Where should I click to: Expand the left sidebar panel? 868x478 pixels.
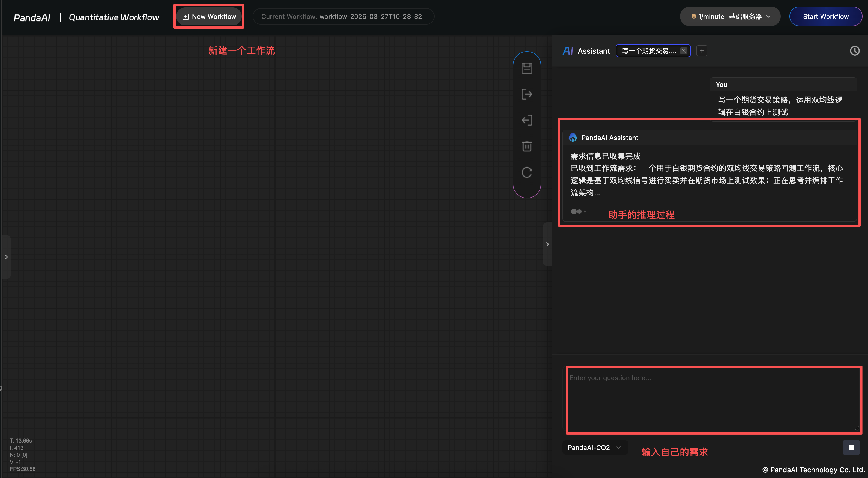pyautogui.click(x=6, y=257)
